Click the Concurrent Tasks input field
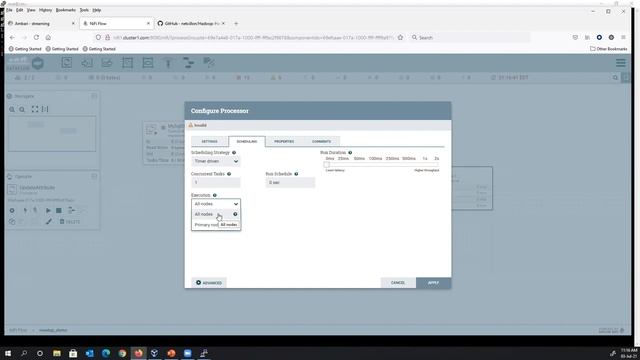This screenshot has height=360, width=640. tap(216, 182)
